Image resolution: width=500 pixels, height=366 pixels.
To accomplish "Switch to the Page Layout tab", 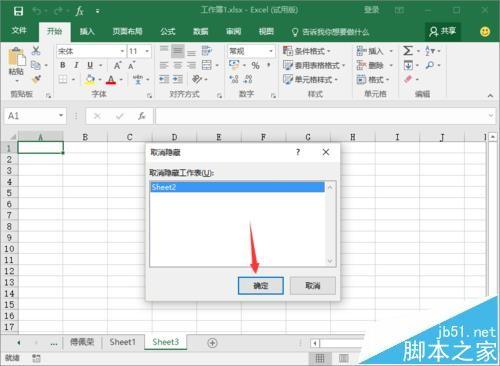I will click(127, 32).
